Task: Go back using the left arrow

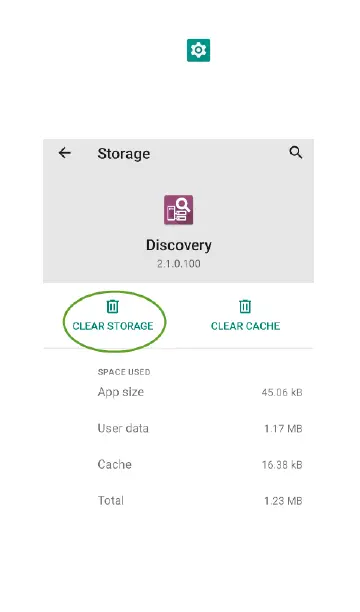Action: [x=65, y=153]
